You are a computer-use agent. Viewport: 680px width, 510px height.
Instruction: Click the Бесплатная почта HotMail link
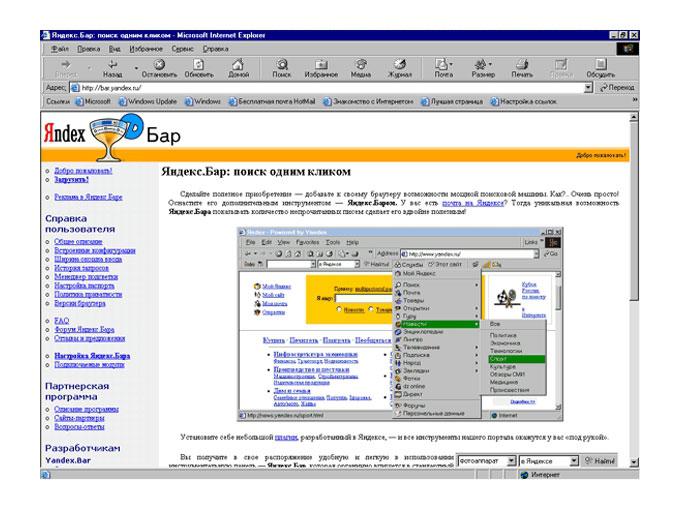(272, 101)
